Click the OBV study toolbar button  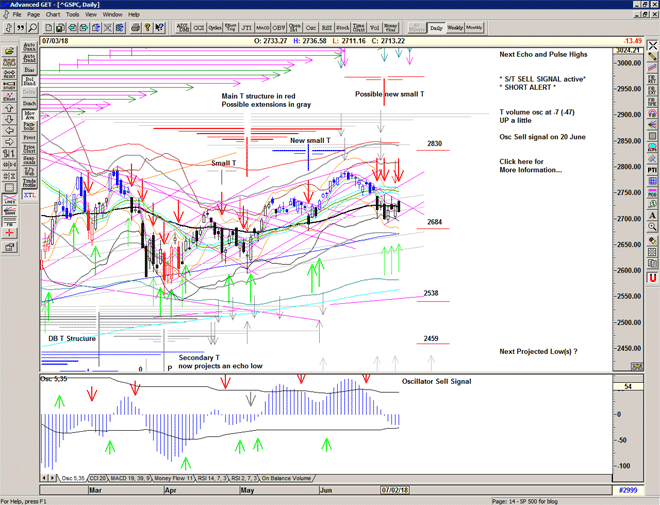coord(279,28)
